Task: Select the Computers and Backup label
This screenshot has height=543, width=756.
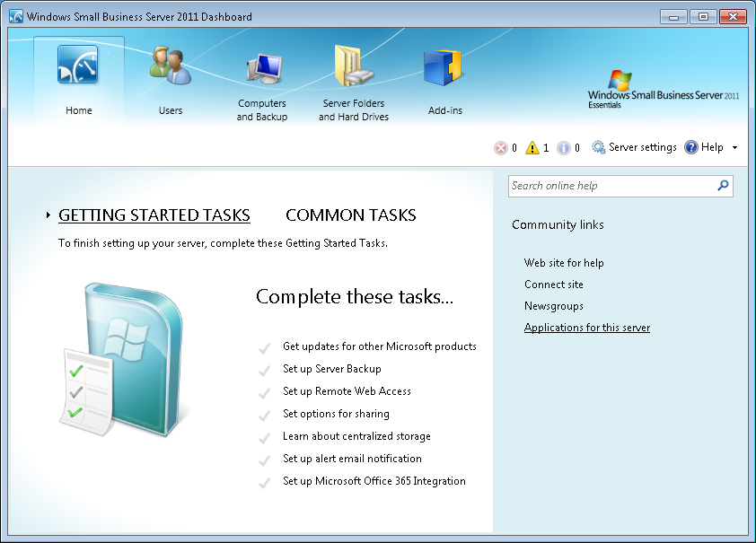Action: click(262, 109)
